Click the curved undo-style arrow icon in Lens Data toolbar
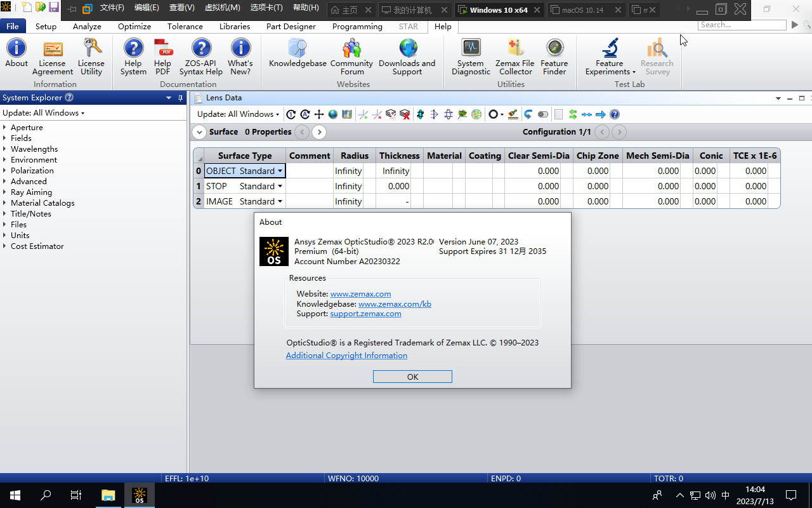Screen dimensions: 812x508 pos(528,114)
